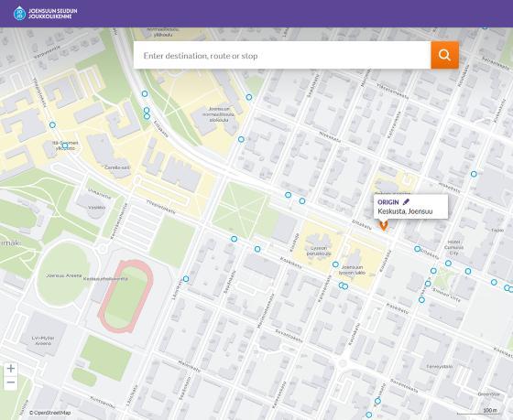Select bus stop beside Joensuun lyseon lukio label
The image size is (513, 420).
[x=335, y=264]
